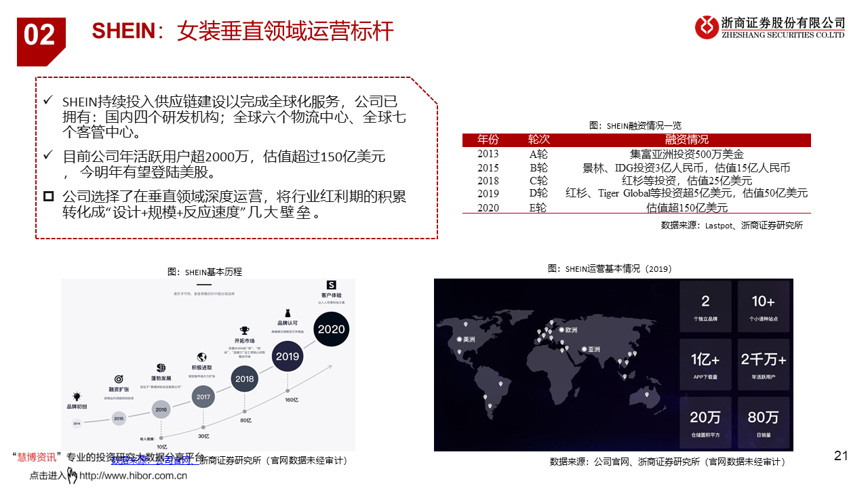Click the slide title 'SHEIN：女装垂直领域运营标杆'
Viewport: 868px width, 488px height.
click(243, 32)
